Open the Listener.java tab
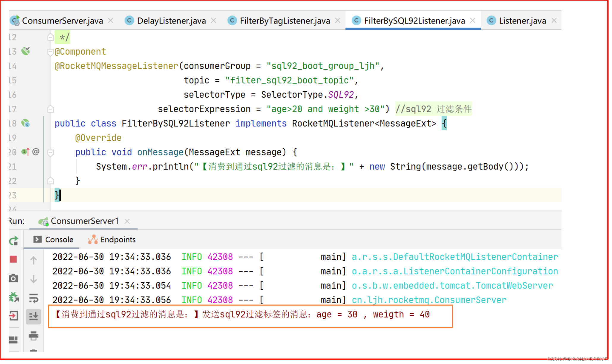The image size is (612, 364). (522, 21)
